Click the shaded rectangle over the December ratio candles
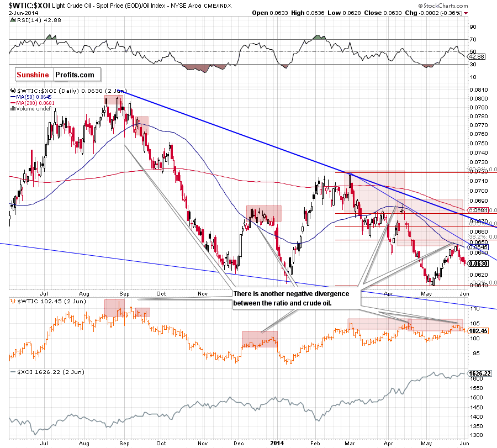 tap(264, 214)
